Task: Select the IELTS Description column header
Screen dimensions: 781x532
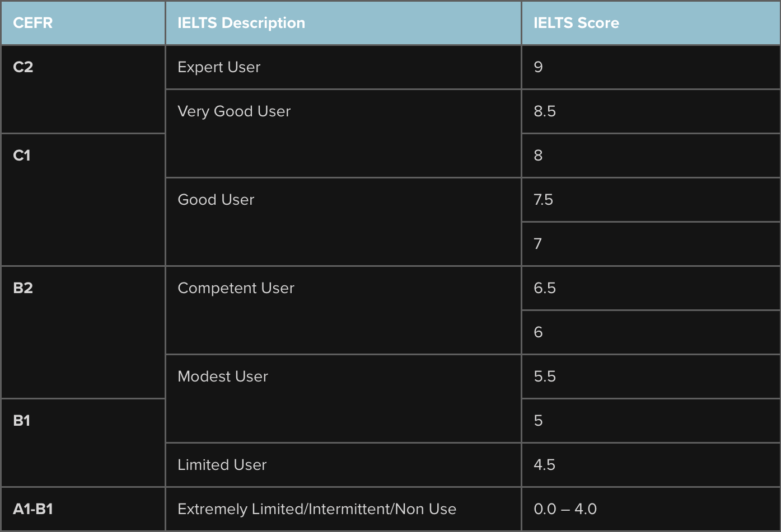Action: [343, 23]
